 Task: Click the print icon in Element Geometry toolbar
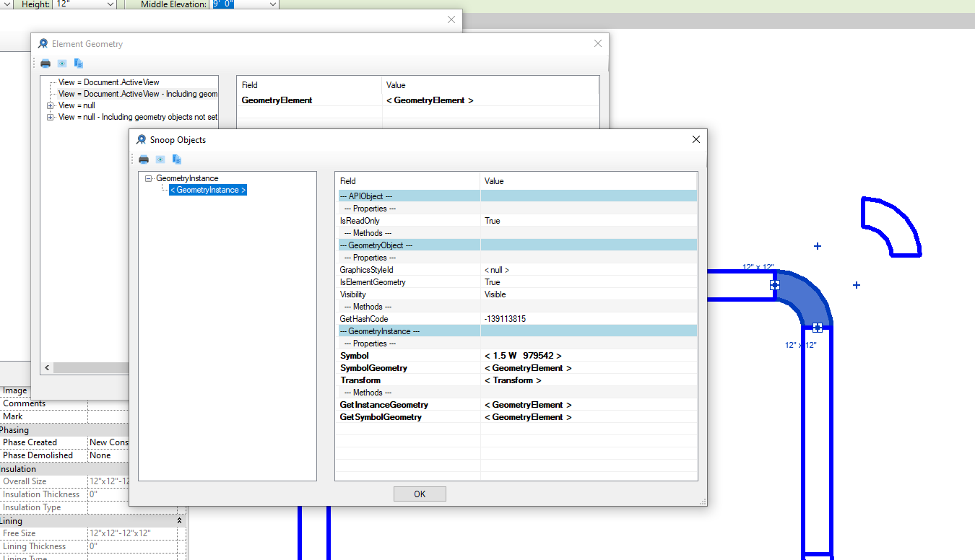45,64
